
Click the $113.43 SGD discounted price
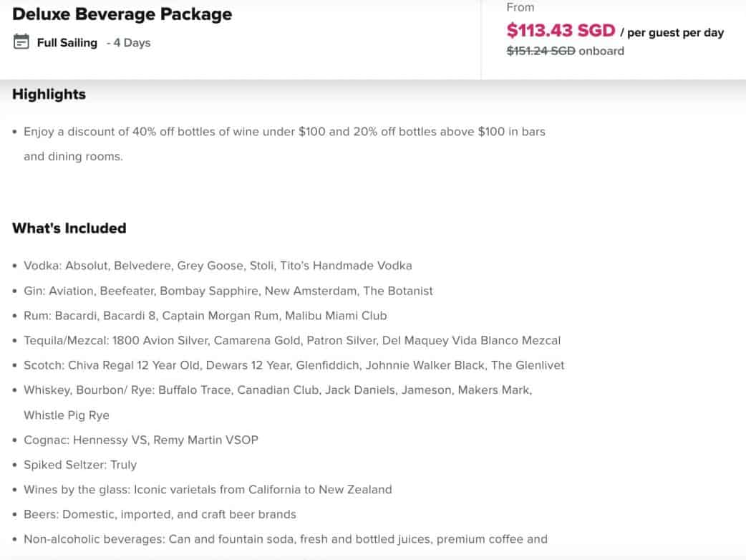point(561,31)
